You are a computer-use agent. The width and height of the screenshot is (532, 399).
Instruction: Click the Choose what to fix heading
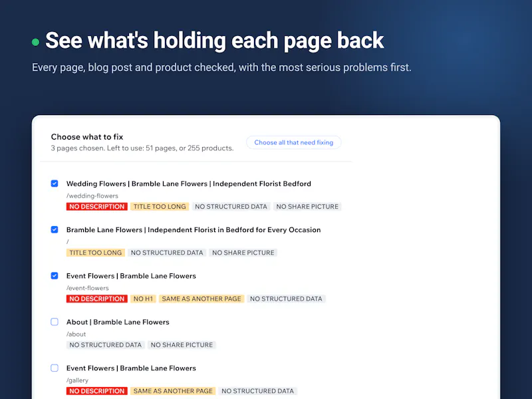pos(87,137)
